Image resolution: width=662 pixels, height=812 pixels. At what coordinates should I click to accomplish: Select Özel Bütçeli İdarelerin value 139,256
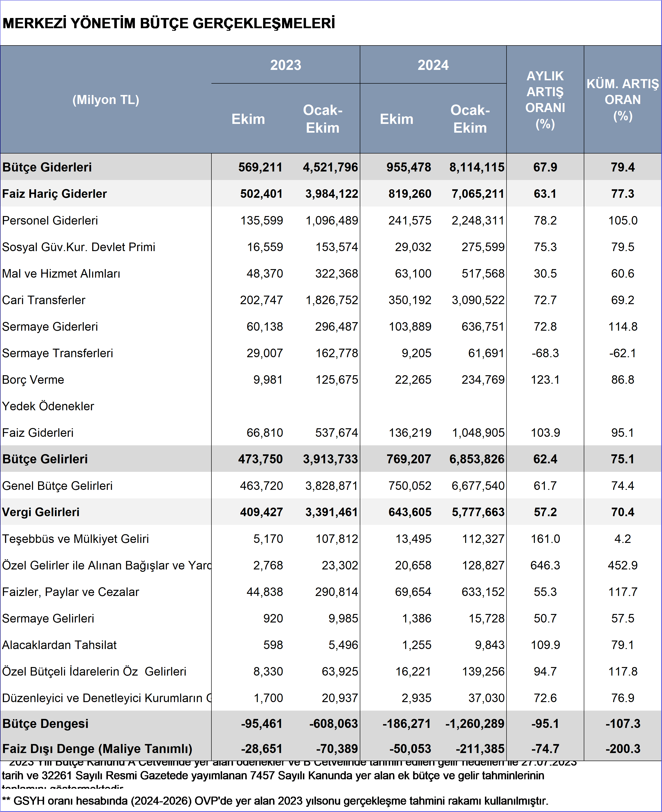483,671
